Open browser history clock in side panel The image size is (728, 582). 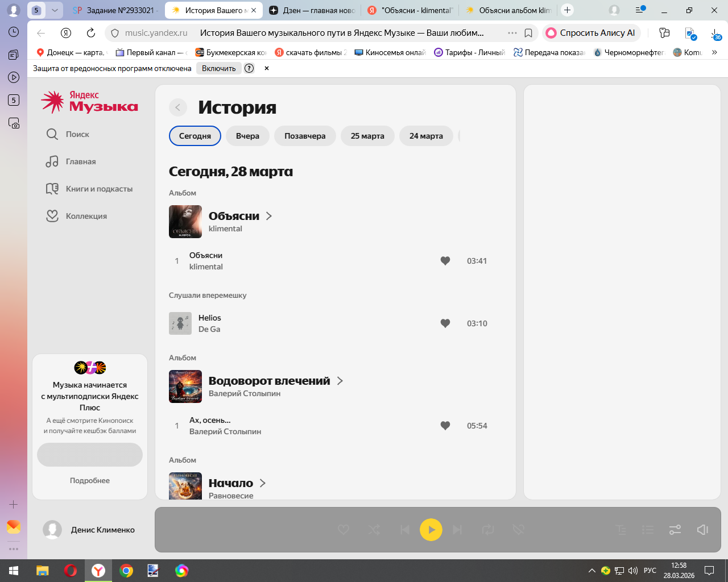pos(14,32)
